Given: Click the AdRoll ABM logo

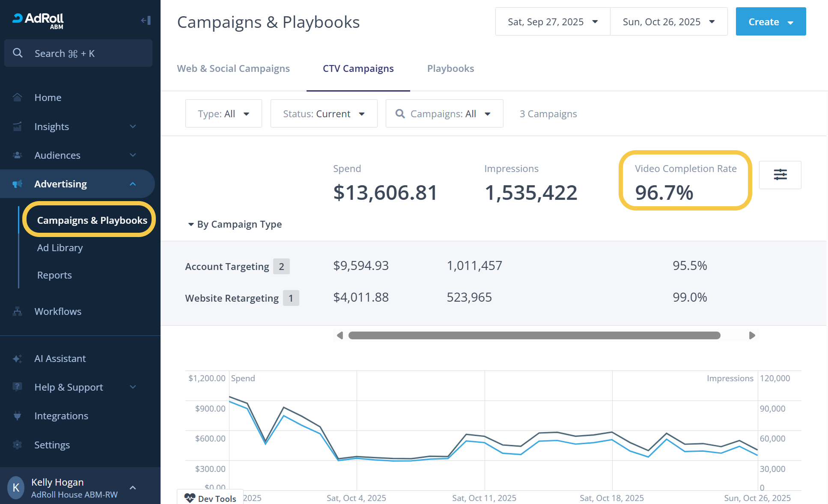Looking at the screenshot, I should coord(39,20).
